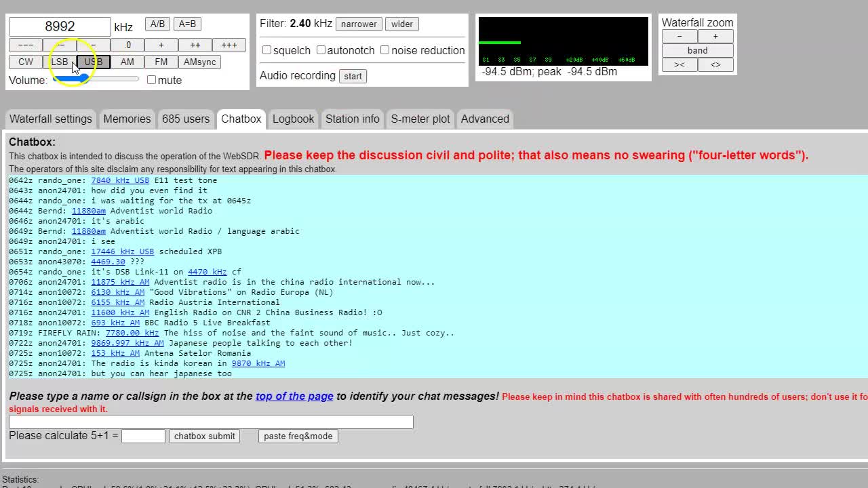Open the Waterfall settings tab
Viewport: 868px width, 488px height.
coord(51,119)
